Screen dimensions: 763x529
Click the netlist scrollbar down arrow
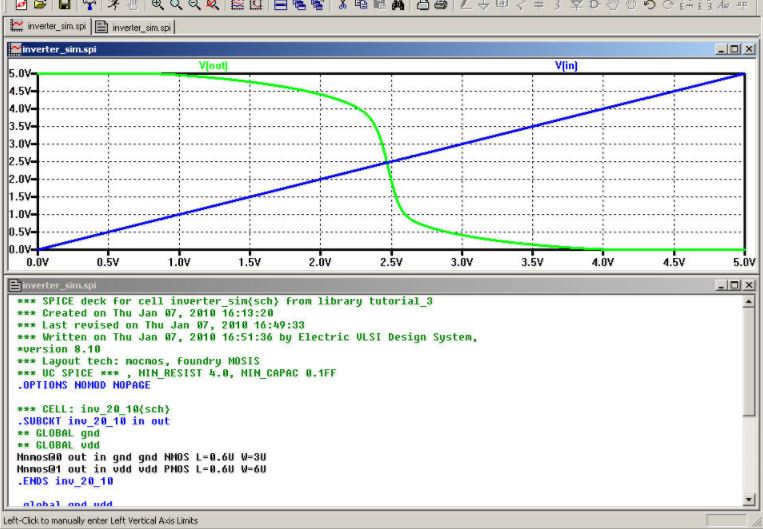[x=750, y=499]
